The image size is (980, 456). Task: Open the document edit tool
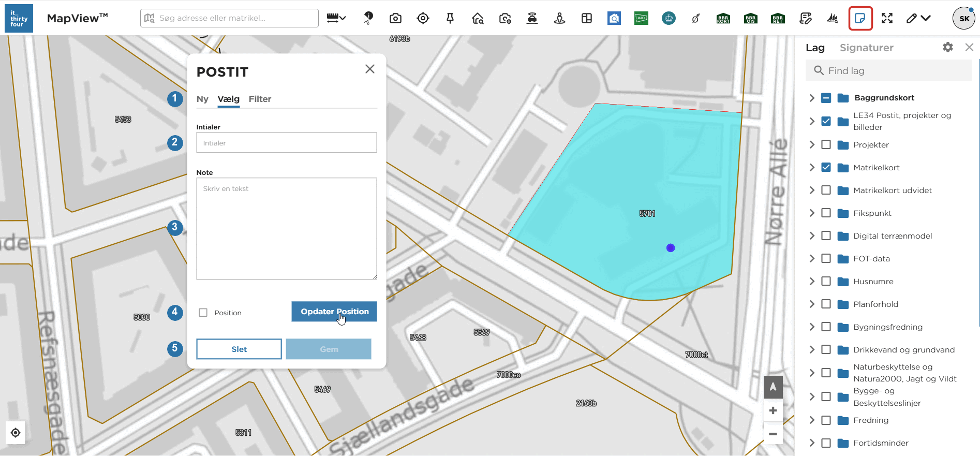(805, 18)
